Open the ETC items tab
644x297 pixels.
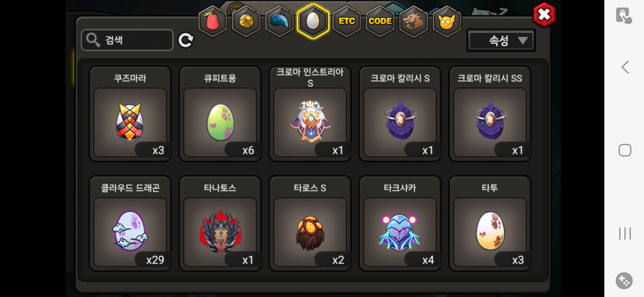point(346,21)
